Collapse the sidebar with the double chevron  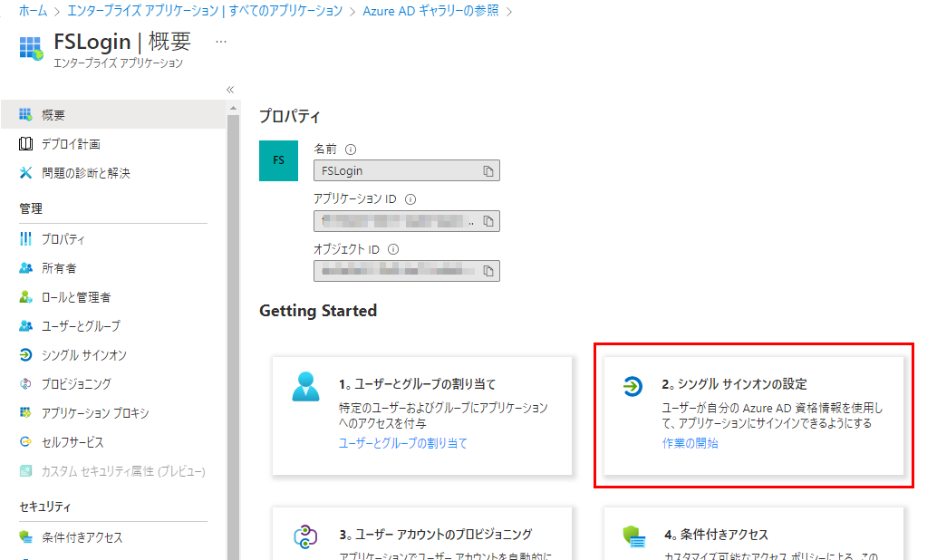tap(230, 90)
